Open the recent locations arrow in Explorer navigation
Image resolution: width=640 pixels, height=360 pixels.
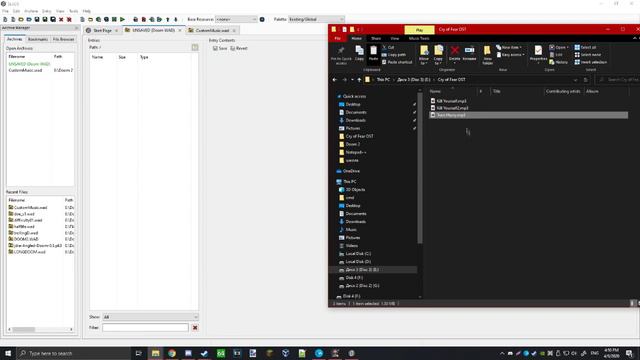352,80
